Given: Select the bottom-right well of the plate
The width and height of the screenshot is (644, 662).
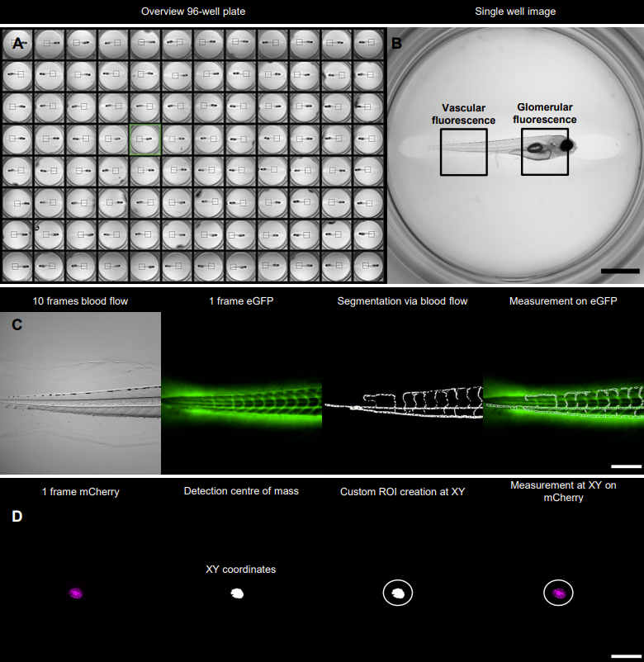Looking at the screenshot, I should 369,267.
